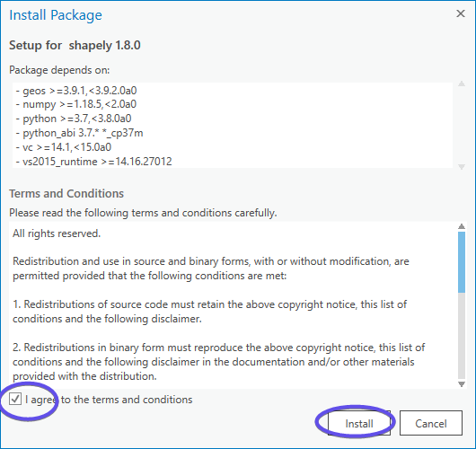476x449 pixels.
Task: Toggle the agree to terms checkbox
Action: pos(15,399)
